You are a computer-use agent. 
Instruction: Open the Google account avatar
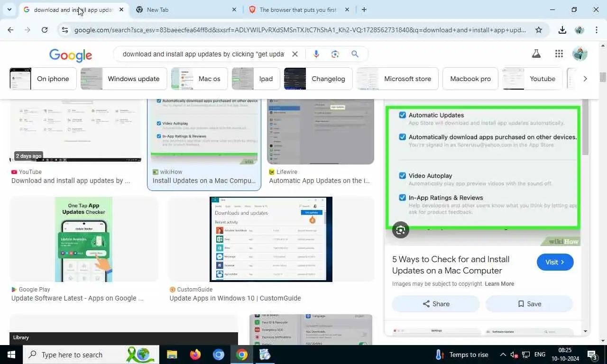(x=580, y=54)
